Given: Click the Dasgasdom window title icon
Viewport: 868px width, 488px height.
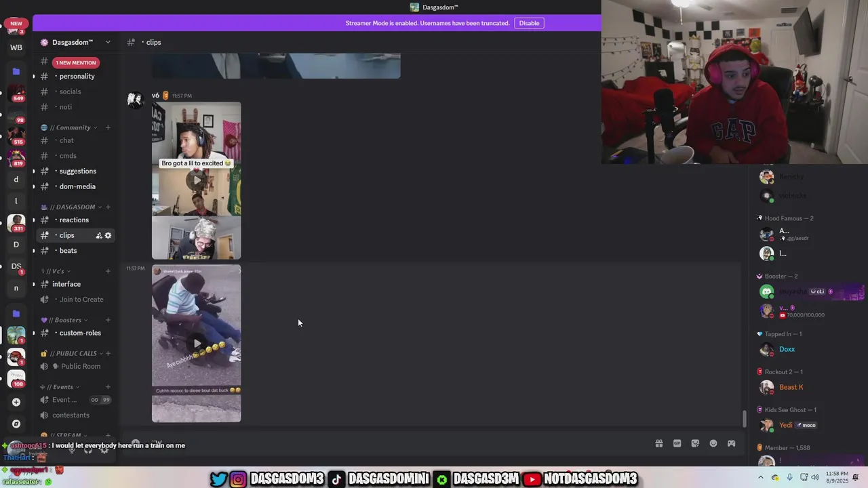Looking at the screenshot, I should pyautogui.click(x=414, y=7).
